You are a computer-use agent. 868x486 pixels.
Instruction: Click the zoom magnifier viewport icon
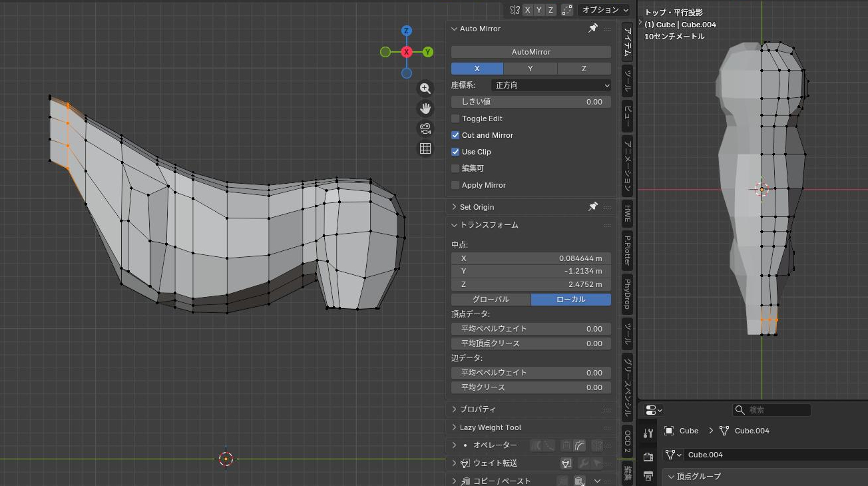click(425, 89)
